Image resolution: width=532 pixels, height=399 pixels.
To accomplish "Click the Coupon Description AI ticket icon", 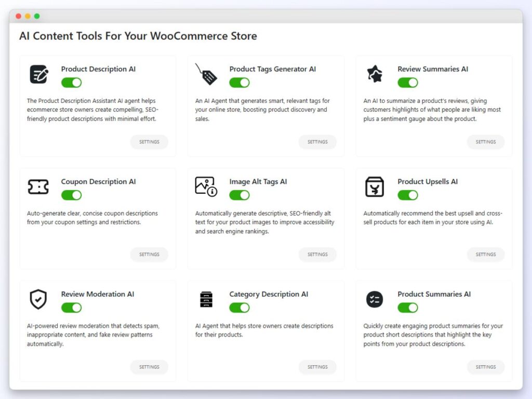I will [38, 187].
